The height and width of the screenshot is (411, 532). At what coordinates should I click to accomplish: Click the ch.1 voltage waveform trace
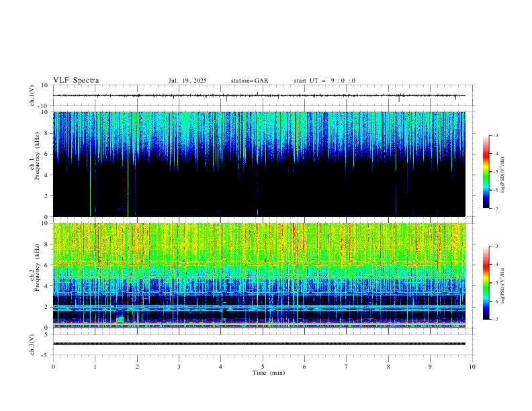[259, 95]
